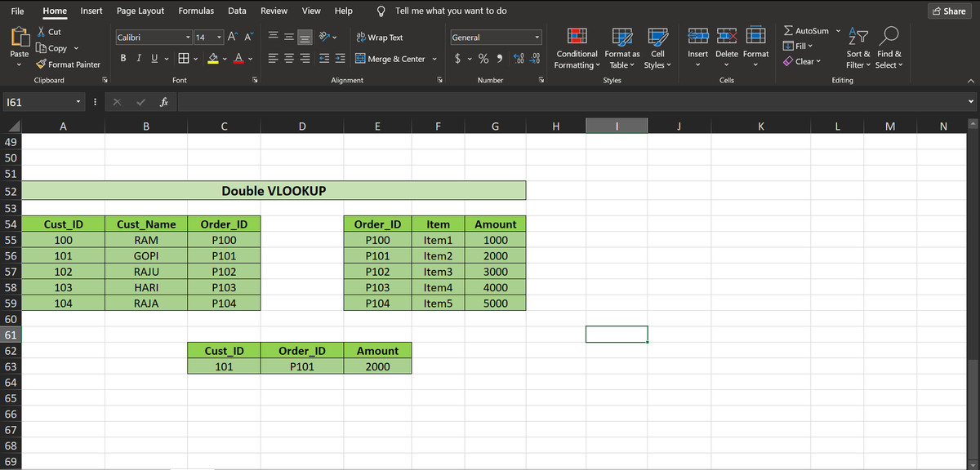Decrease indent in cell
The height and width of the screenshot is (470, 980).
point(323,59)
